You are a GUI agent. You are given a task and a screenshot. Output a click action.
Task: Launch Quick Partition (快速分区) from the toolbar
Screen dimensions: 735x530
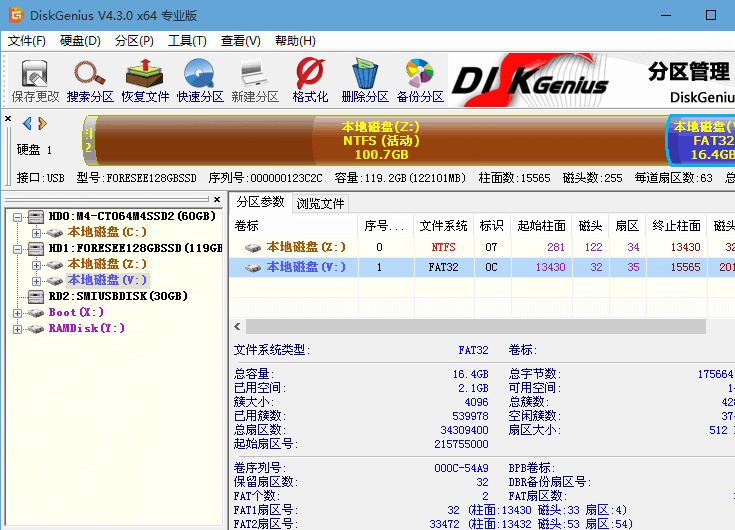[200, 81]
